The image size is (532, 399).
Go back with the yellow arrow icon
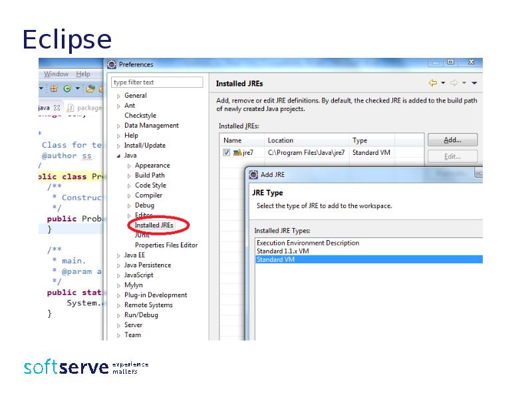(433, 82)
